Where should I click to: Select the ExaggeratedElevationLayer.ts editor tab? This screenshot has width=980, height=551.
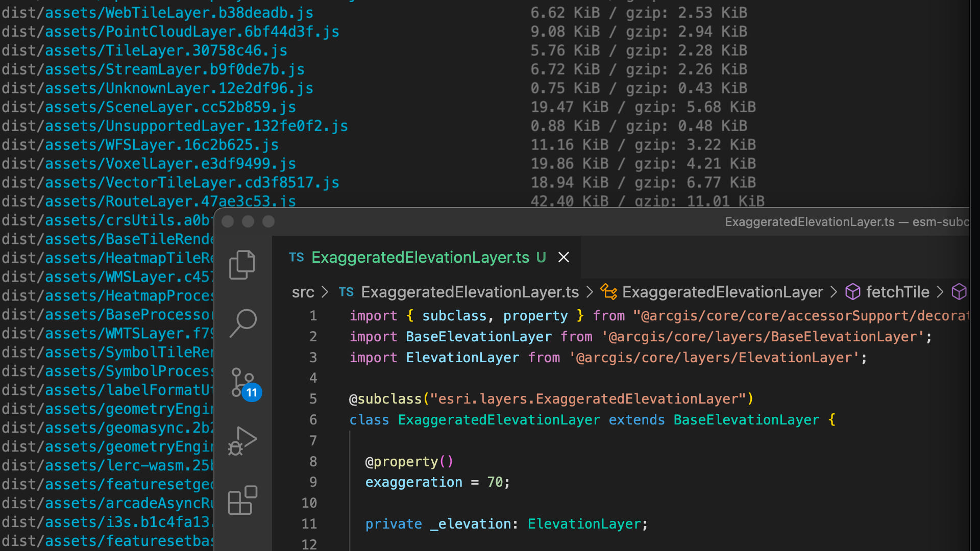click(x=420, y=257)
